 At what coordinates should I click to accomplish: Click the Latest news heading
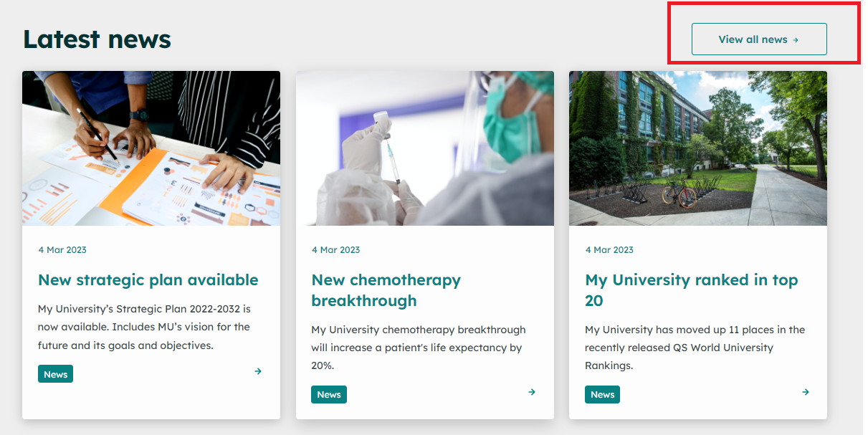click(97, 39)
